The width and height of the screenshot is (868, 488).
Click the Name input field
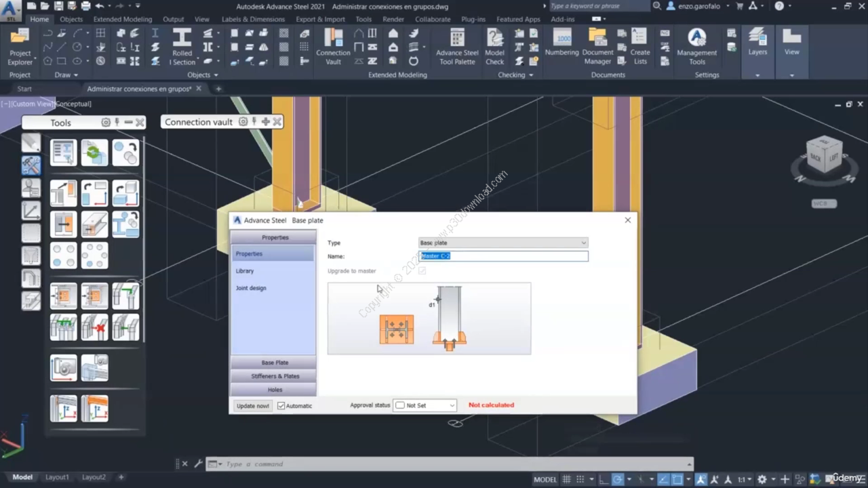503,256
